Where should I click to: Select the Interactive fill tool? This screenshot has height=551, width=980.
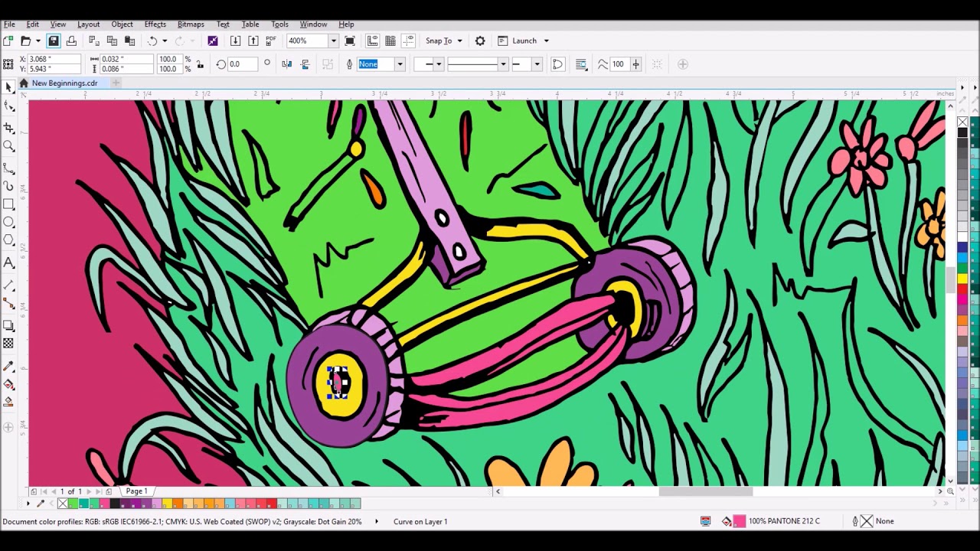9,384
